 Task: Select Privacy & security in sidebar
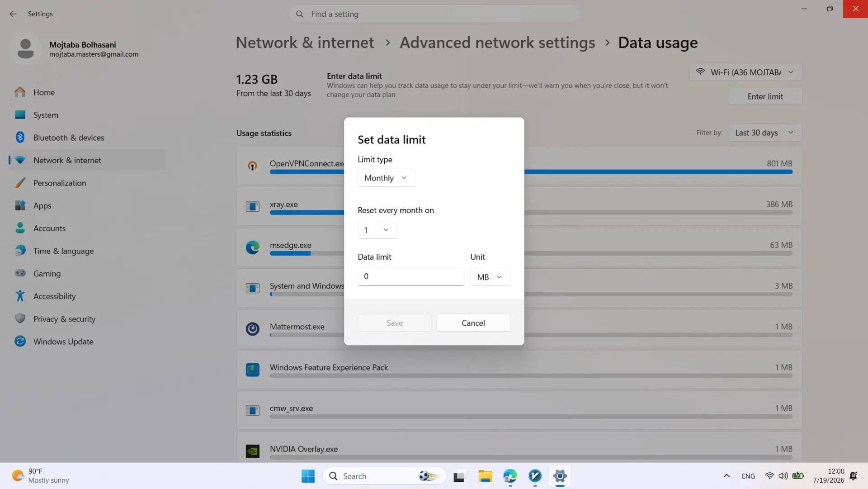64,319
